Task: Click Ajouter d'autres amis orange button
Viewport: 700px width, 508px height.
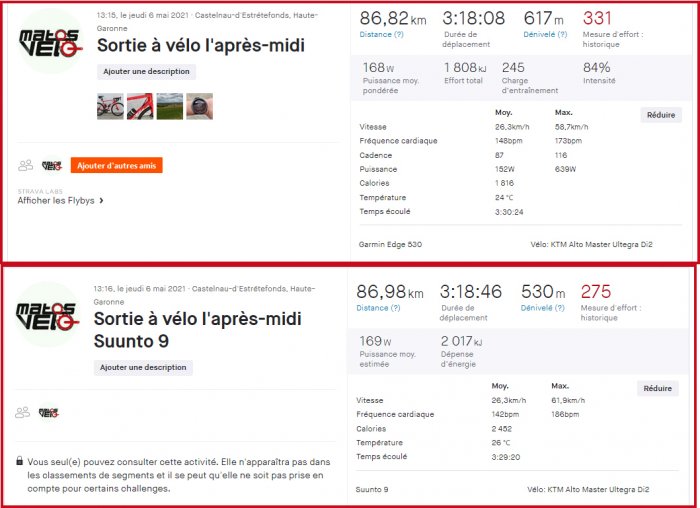Action: pos(117,166)
